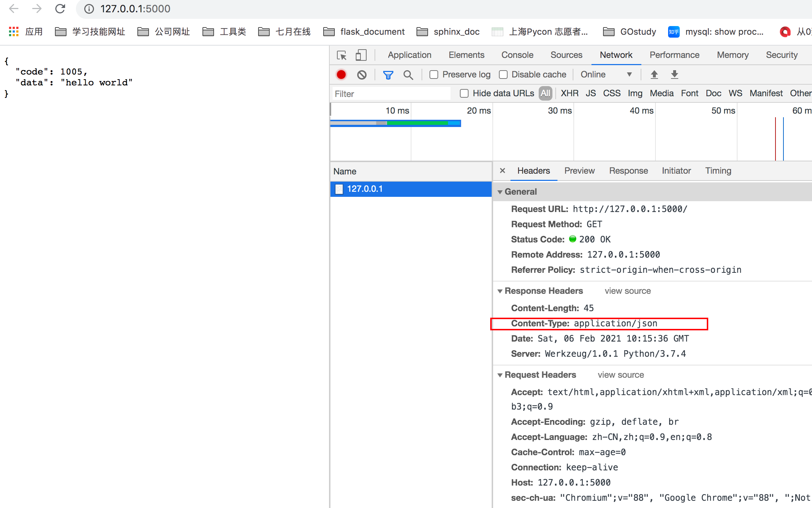This screenshot has height=508, width=812.
Task: Enable Preserve log checkbox
Action: point(434,75)
